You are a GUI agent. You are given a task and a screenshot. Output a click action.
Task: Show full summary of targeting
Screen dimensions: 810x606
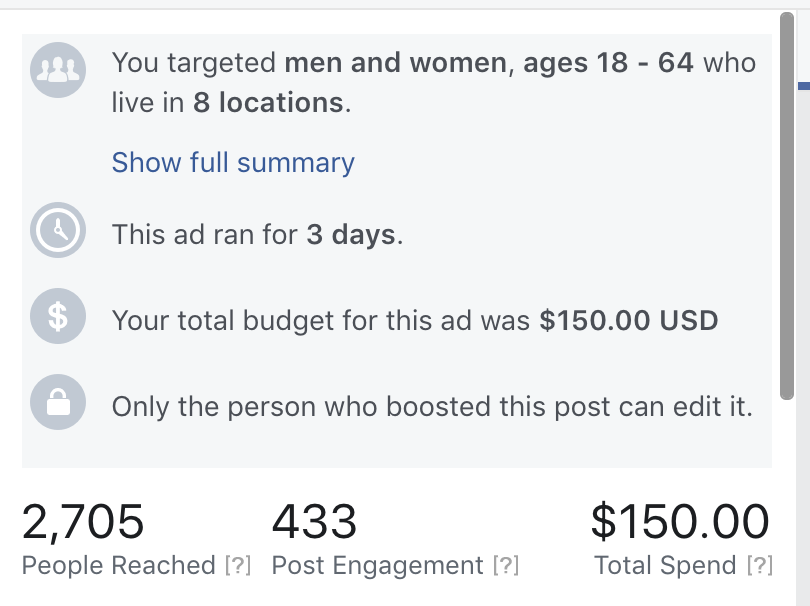(x=233, y=162)
